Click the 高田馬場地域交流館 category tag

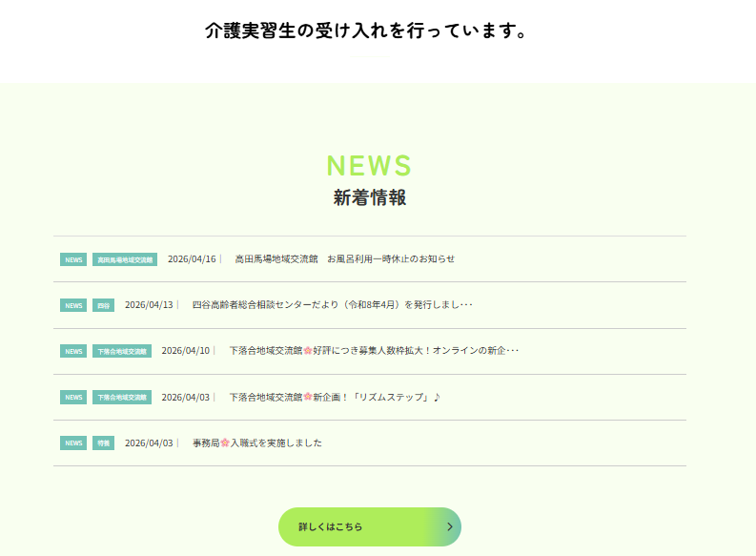[125, 259]
